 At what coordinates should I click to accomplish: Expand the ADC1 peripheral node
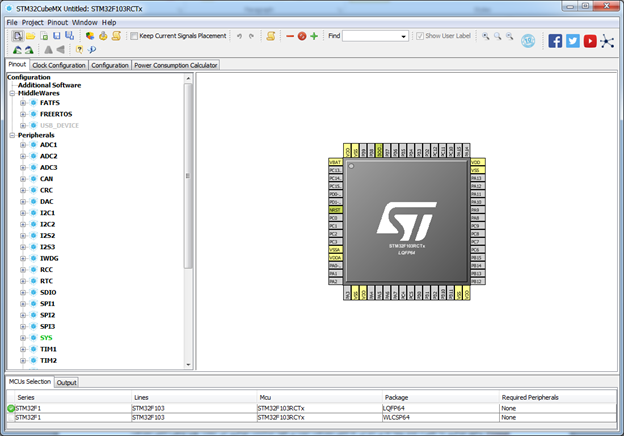tap(23, 145)
